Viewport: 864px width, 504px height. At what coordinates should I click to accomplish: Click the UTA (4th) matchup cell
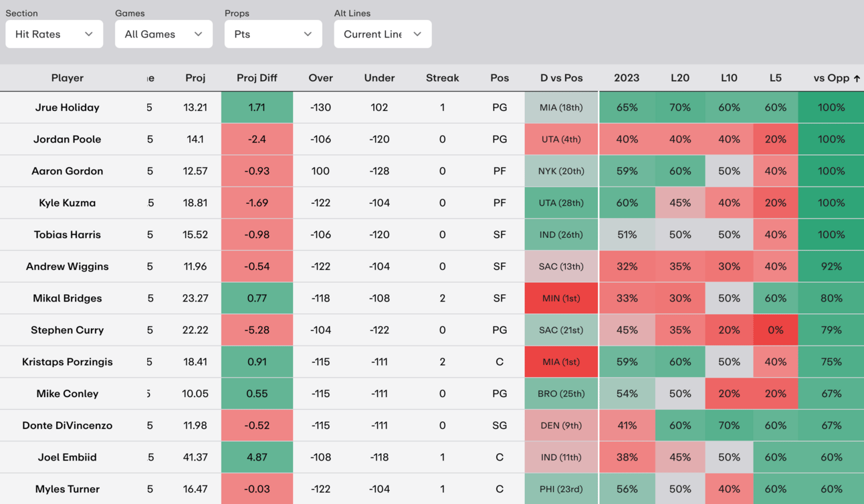point(561,139)
